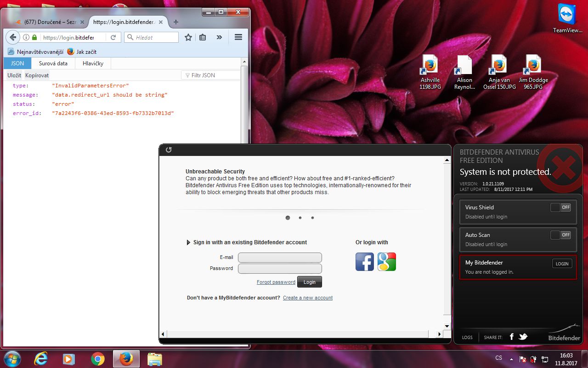The image size is (588, 368).
Task: Share Bitdefender on Twitter
Action: coord(523,337)
